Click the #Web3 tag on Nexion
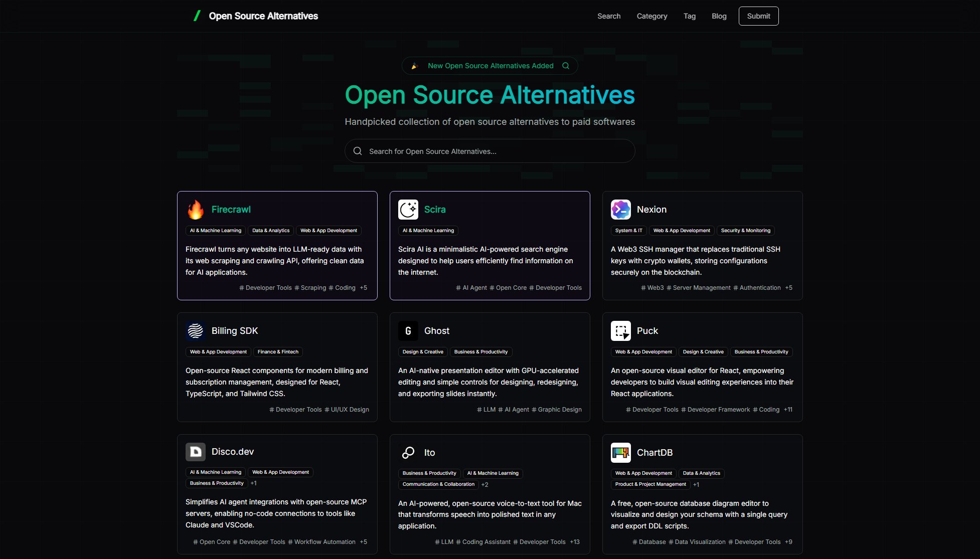This screenshot has width=980, height=559. pyautogui.click(x=652, y=288)
